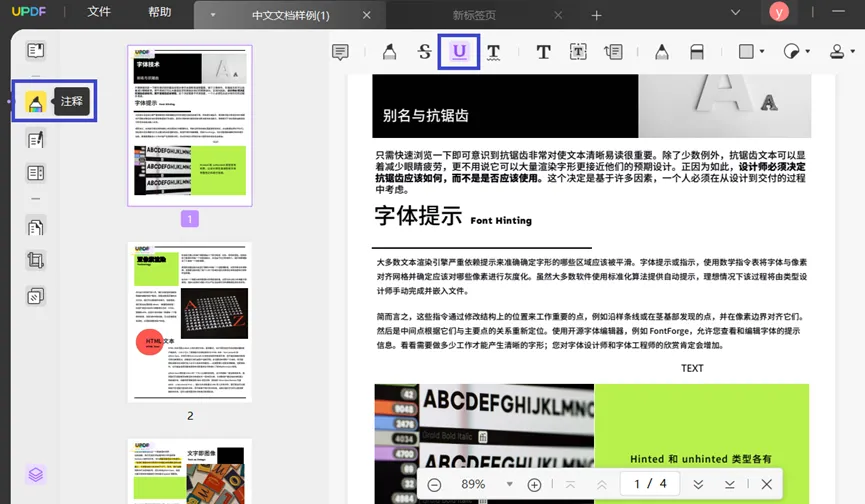The height and width of the screenshot is (504, 865).
Task: Select the Rectangle shape tool
Action: (746, 51)
